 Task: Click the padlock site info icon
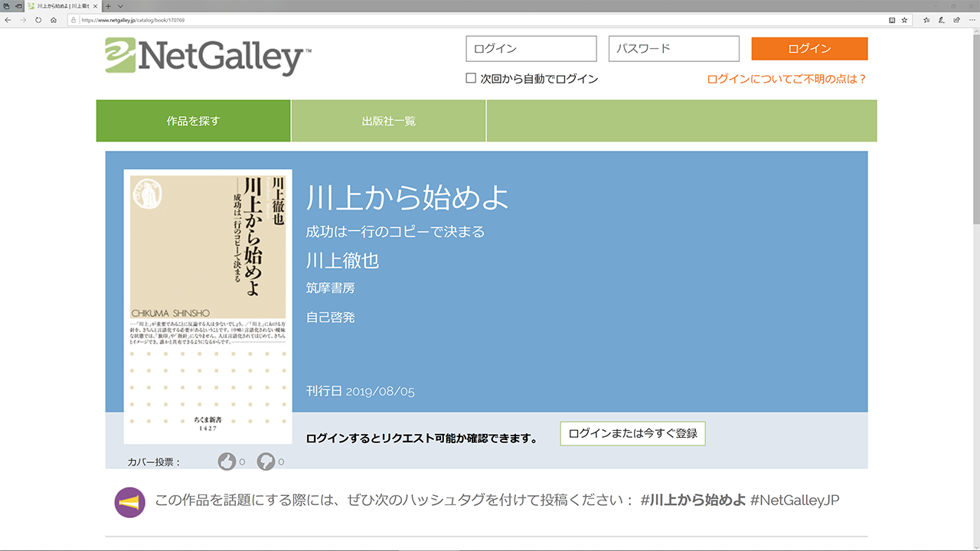74,20
